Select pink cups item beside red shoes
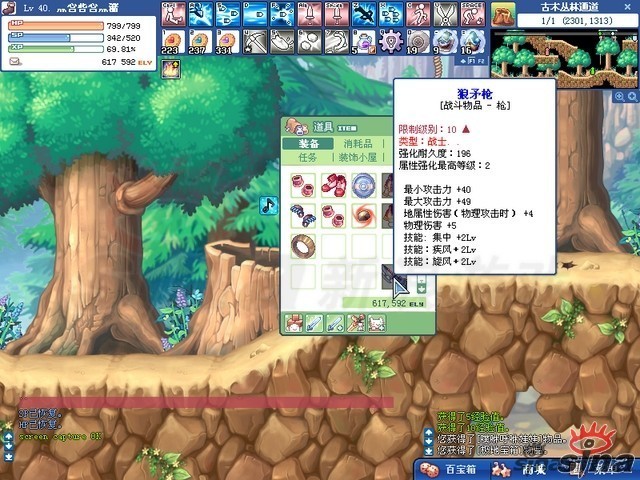640x480 pixels. [x=303, y=186]
